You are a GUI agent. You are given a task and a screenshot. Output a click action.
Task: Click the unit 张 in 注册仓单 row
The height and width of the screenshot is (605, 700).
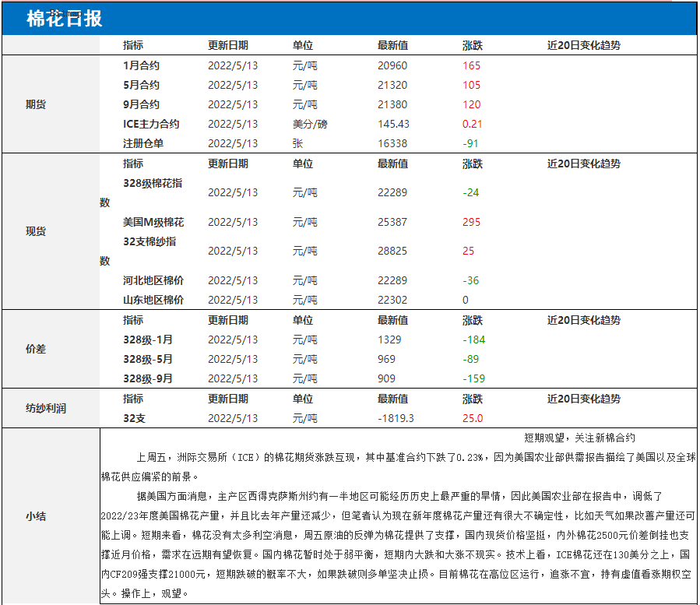pyautogui.click(x=297, y=143)
